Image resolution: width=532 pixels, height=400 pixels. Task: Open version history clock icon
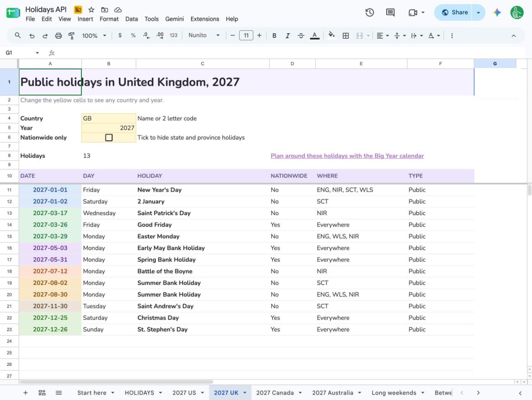pyautogui.click(x=370, y=13)
